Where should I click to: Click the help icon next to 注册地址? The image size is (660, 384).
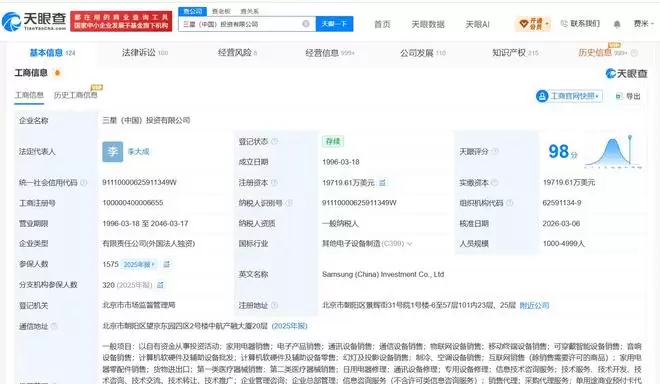274,305
